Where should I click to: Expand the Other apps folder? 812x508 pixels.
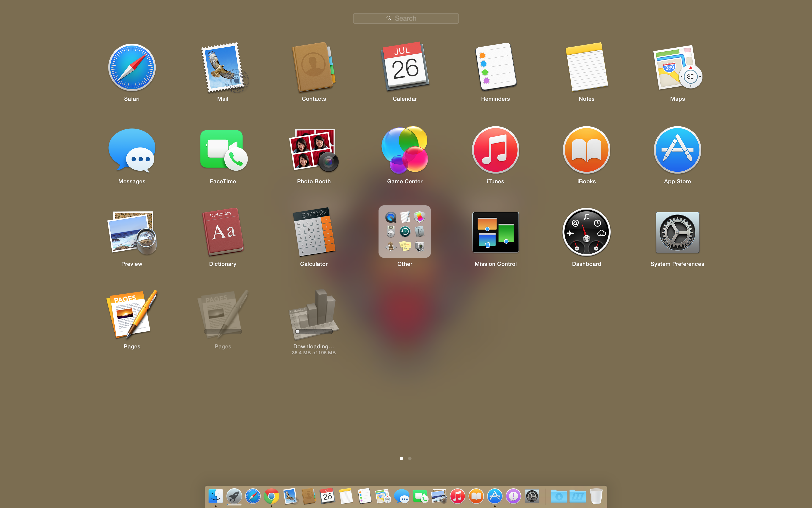[x=405, y=232]
